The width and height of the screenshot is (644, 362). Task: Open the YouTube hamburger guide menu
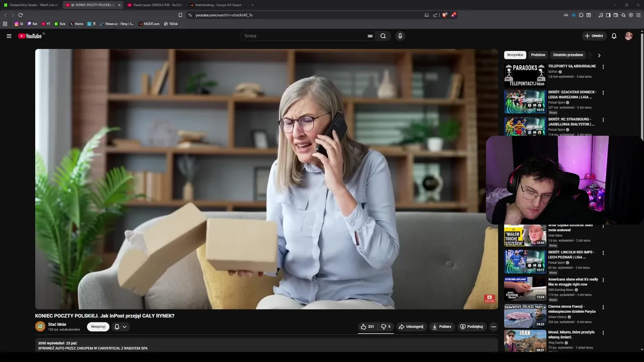tap(9, 36)
